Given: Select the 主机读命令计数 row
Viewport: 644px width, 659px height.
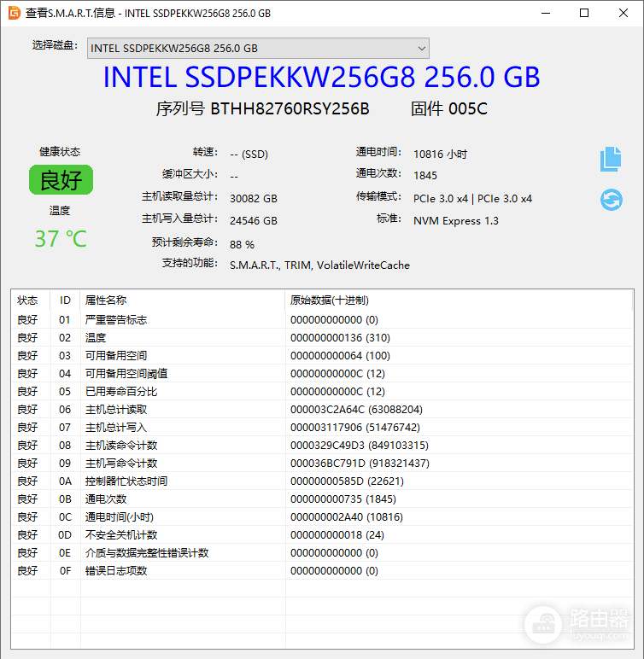Looking at the screenshot, I should pyautogui.click(x=322, y=445).
